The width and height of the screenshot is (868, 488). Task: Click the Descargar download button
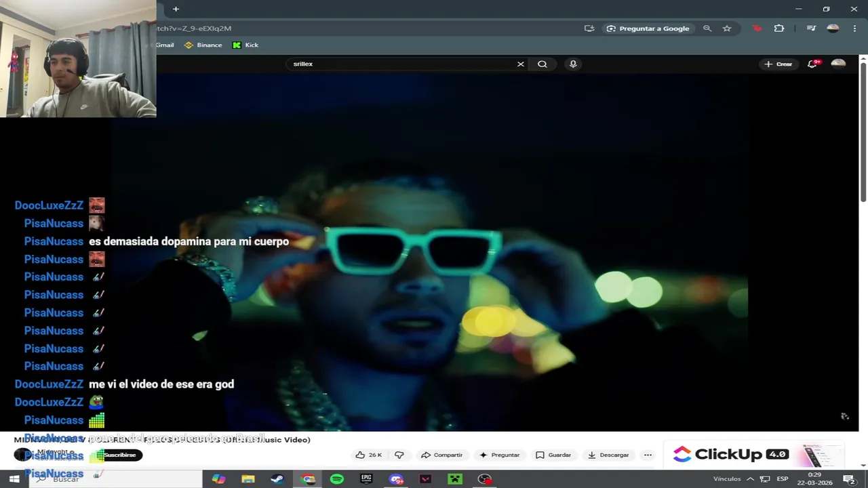tap(608, 455)
